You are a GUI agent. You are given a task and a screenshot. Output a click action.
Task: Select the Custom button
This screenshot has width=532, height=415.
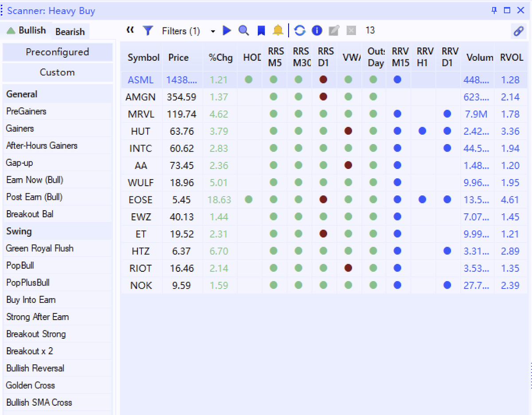coord(57,72)
